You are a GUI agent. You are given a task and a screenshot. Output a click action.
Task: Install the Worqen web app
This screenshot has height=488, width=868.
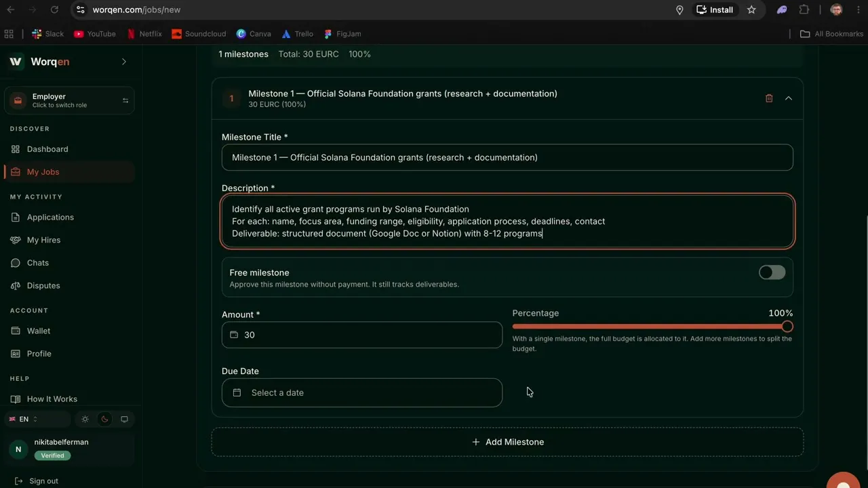coord(715,9)
